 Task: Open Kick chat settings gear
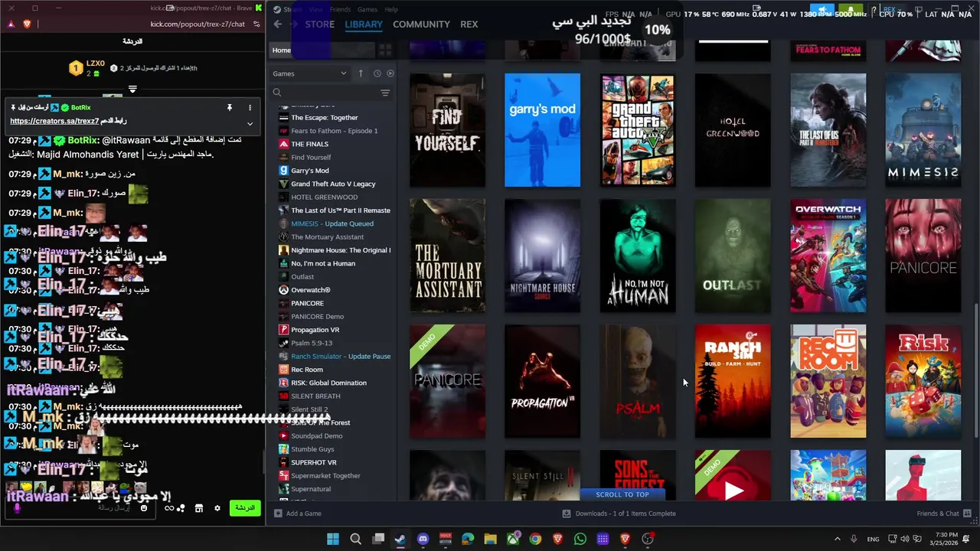point(217,508)
